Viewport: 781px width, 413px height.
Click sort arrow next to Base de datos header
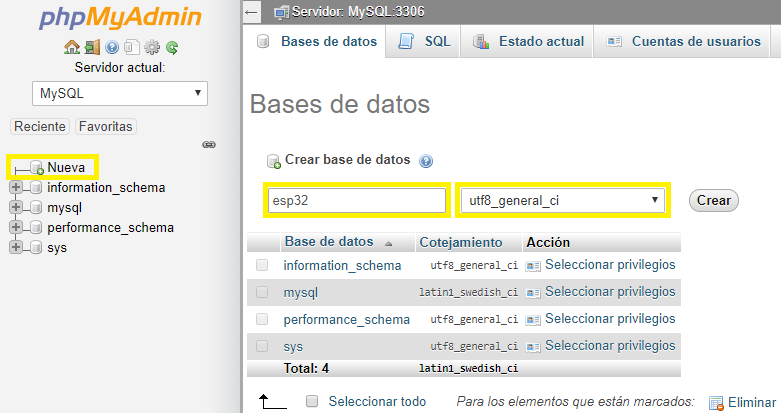pos(389,244)
